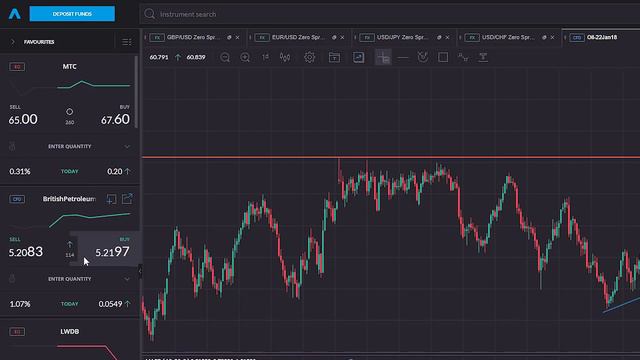Switch to USD/CHF Zero Spread tab
640x360 pixels.
point(508,37)
